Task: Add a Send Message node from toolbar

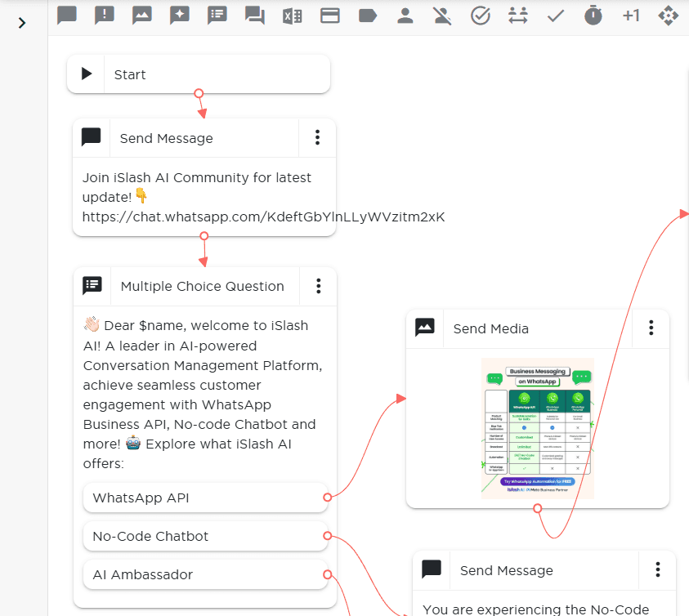Action: click(67, 16)
